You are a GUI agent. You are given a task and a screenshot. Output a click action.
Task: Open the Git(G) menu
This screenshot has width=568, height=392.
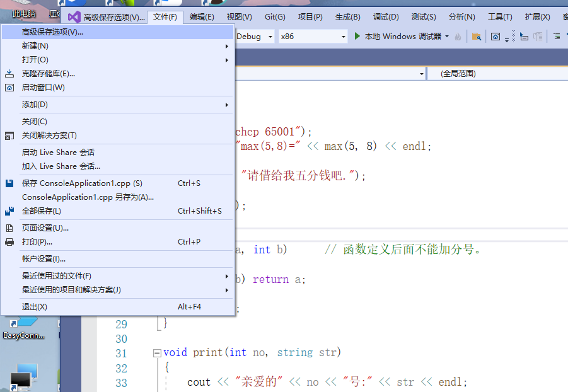coord(275,17)
